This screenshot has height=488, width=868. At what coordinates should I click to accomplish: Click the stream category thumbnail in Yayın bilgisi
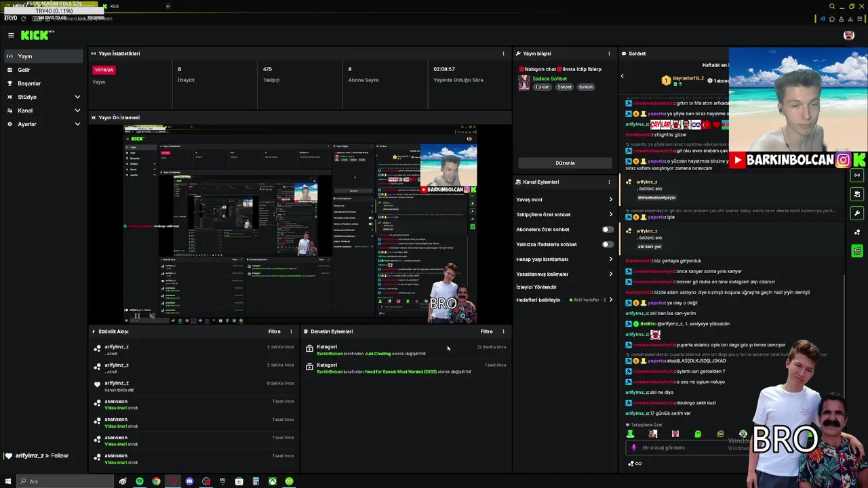[524, 83]
